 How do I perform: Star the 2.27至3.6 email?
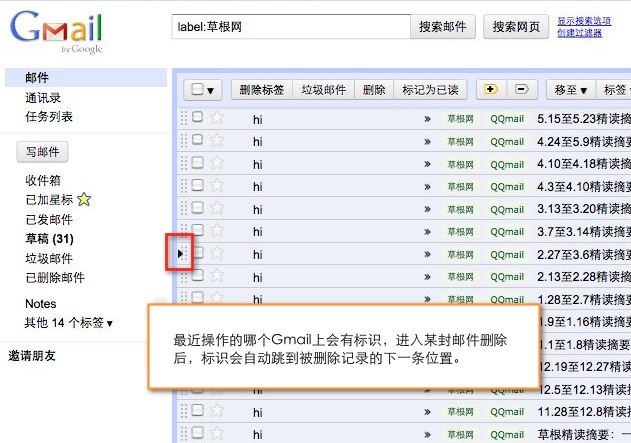pyautogui.click(x=217, y=253)
